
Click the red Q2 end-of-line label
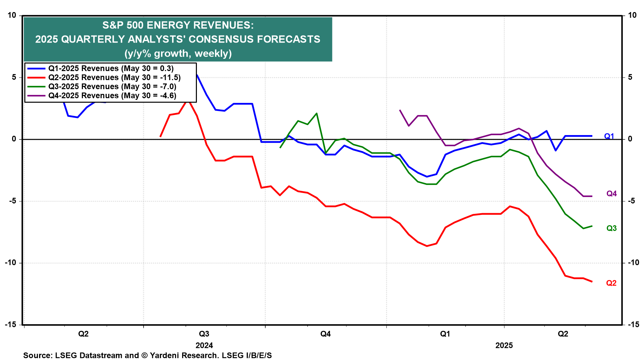(x=611, y=283)
